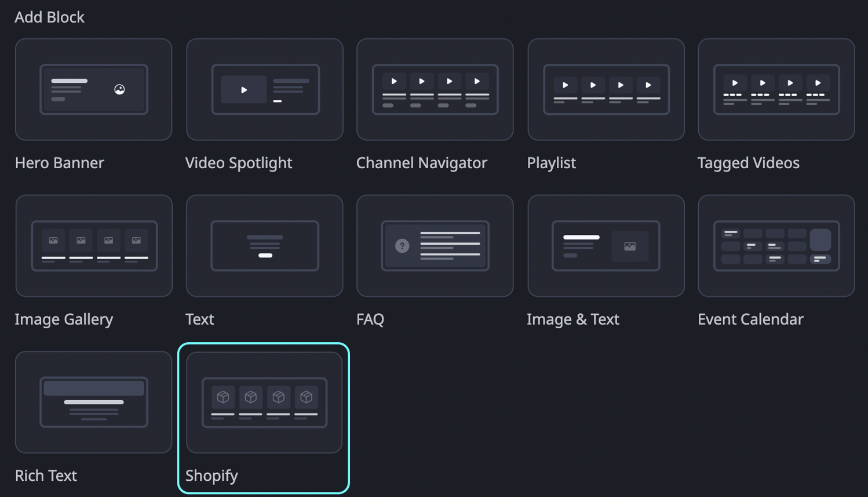The height and width of the screenshot is (497, 868).
Task: Click the play icon in Video Spotlight preview
Action: [243, 89]
